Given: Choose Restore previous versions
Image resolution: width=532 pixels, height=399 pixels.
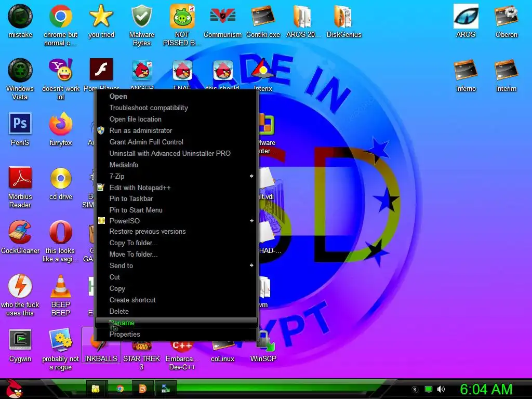Looking at the screenshot, I should coord(176,232).
